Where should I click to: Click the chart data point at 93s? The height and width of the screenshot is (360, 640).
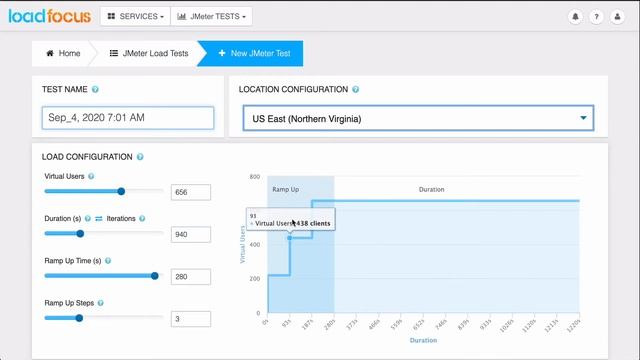click(x=289, y=238)
